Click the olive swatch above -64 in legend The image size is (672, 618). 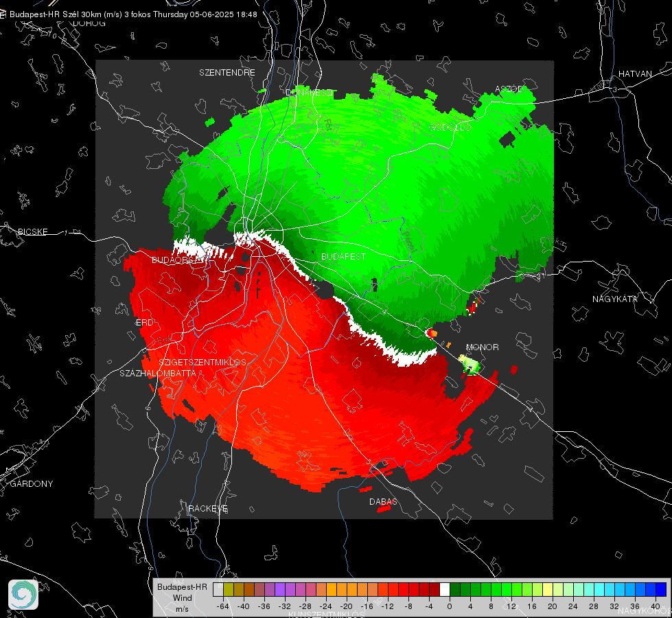(229, 589)
